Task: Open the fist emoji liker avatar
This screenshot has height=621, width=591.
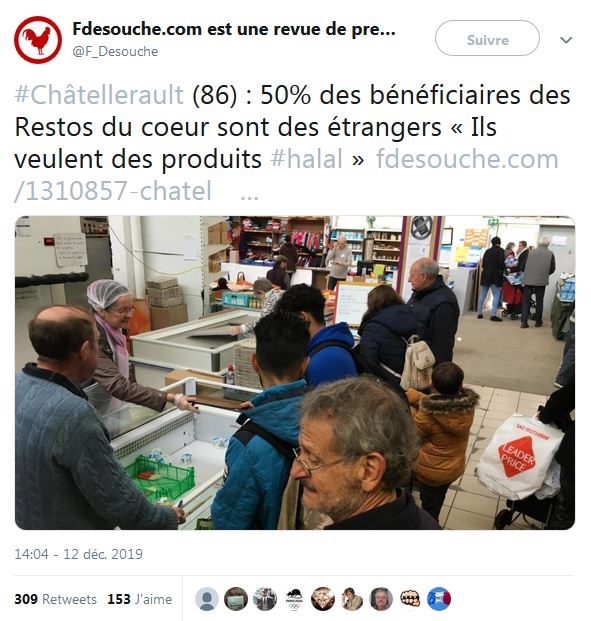Action: [410, 599]
